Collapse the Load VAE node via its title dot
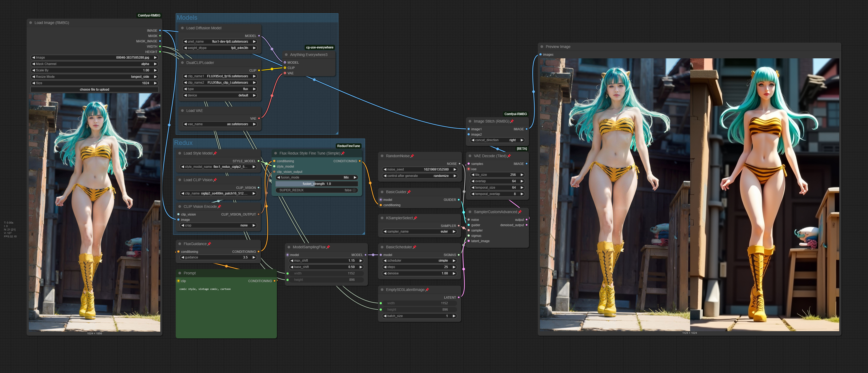 (183, 110)
